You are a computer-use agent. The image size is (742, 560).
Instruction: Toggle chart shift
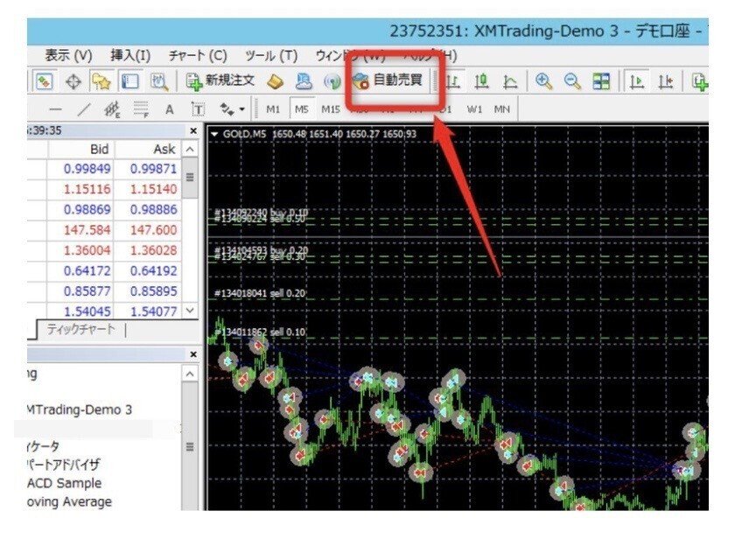665,82
